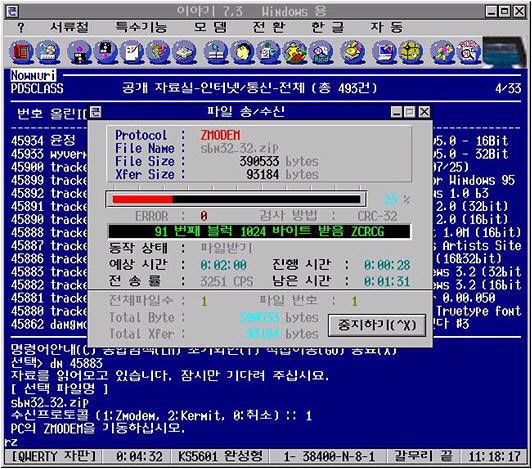This screenshot has height=469, width=532.
Task: Click the Find toolbar icon
Action: [321, 52]
